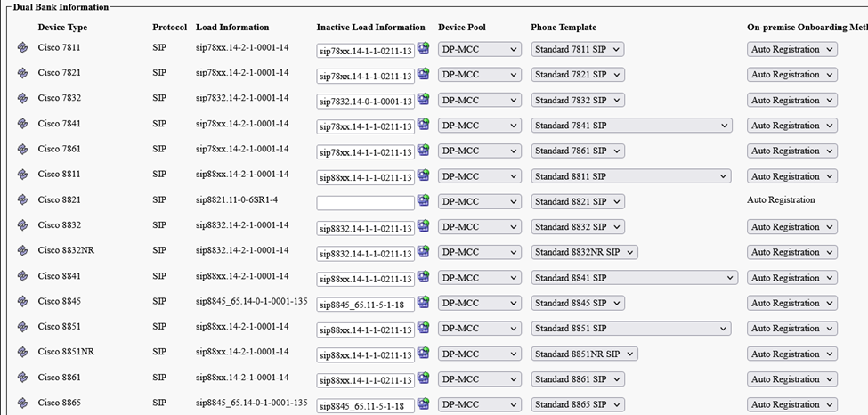868x415 pixels.
Task: Click the device icon left of Cisco 8861
Action: tap(23, 378)
